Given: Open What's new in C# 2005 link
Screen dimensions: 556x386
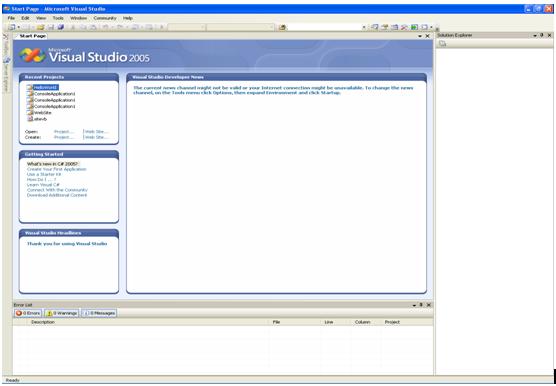Looking at the screenshot, I should (x=52, y=164).
